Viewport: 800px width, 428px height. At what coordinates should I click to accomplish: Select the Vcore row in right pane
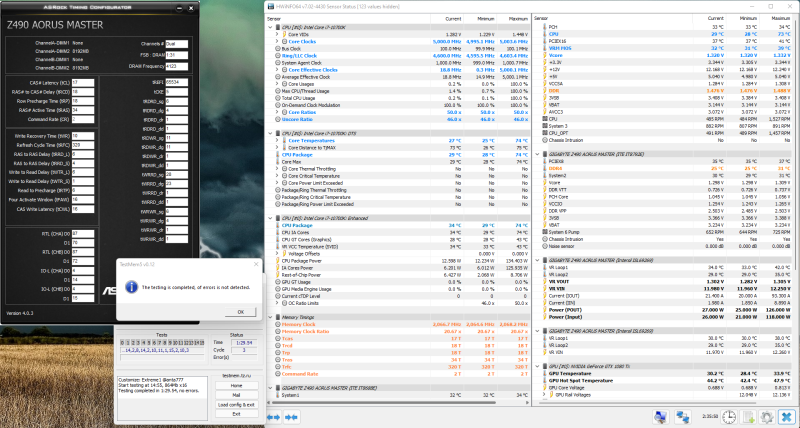coord(666,55)
